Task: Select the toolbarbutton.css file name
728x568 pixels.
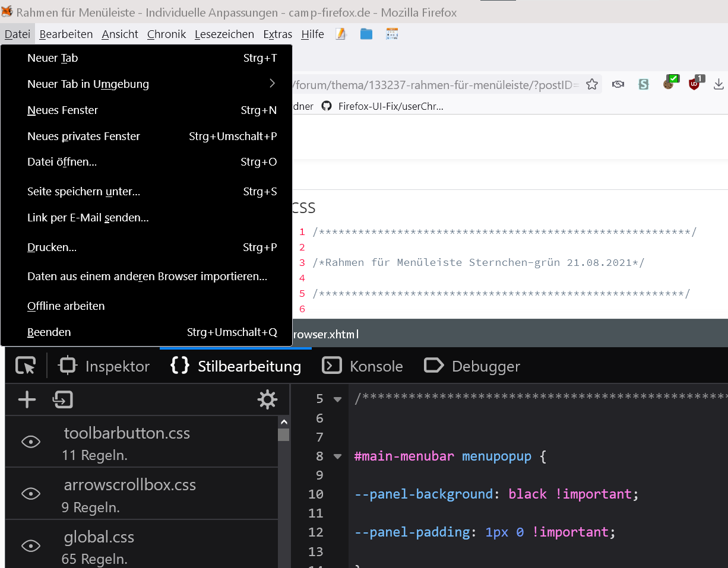Action: [x=127, y=433]
